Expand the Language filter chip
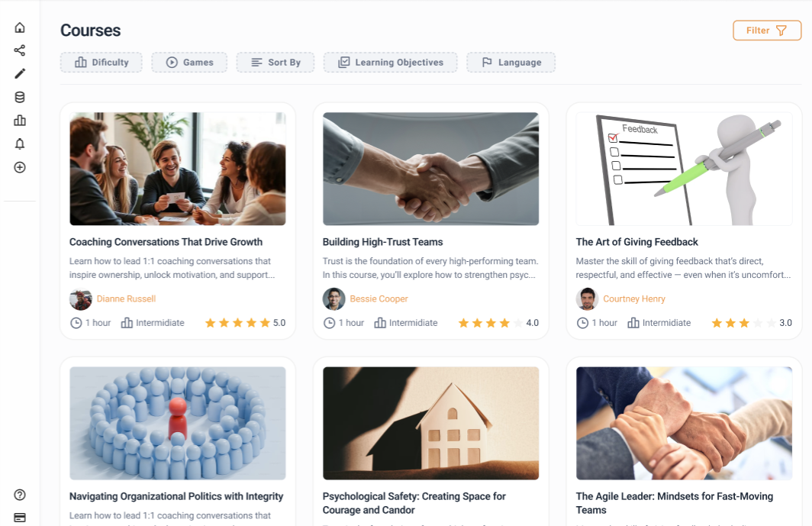Screen dimensions: 812x526 point(511,62)
